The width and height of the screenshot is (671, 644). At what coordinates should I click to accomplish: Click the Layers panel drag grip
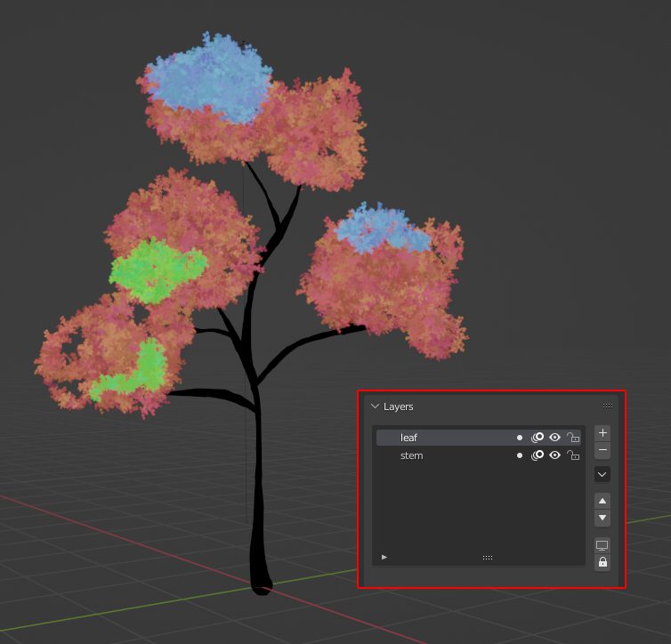coord(608,407)
